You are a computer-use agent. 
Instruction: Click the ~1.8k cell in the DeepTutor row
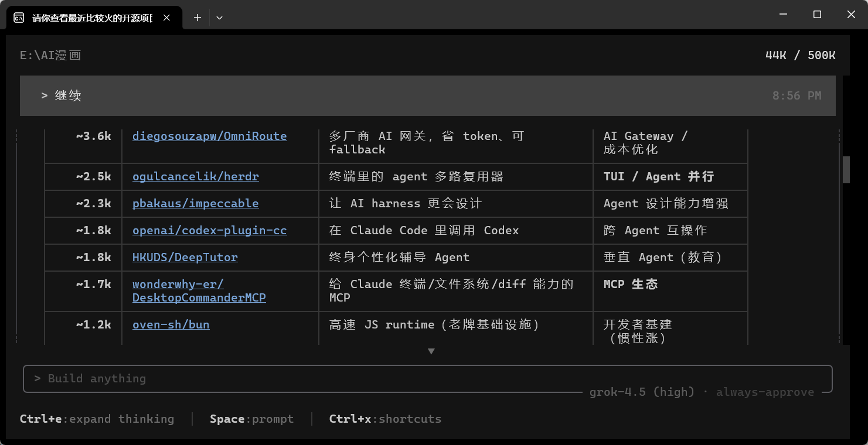point(94,258)
